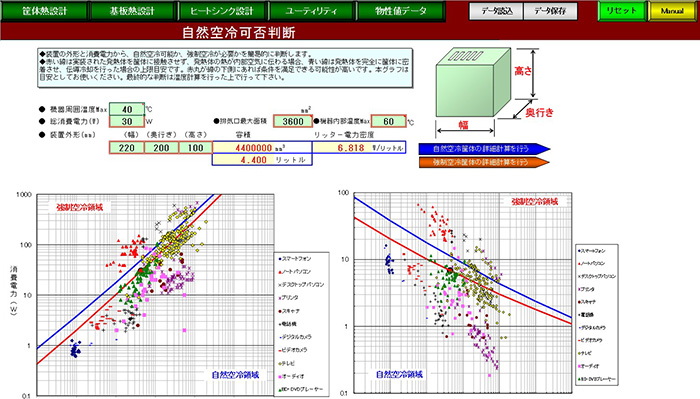
Task: Select the 物性値データ tab
Action: pos(400,11)
